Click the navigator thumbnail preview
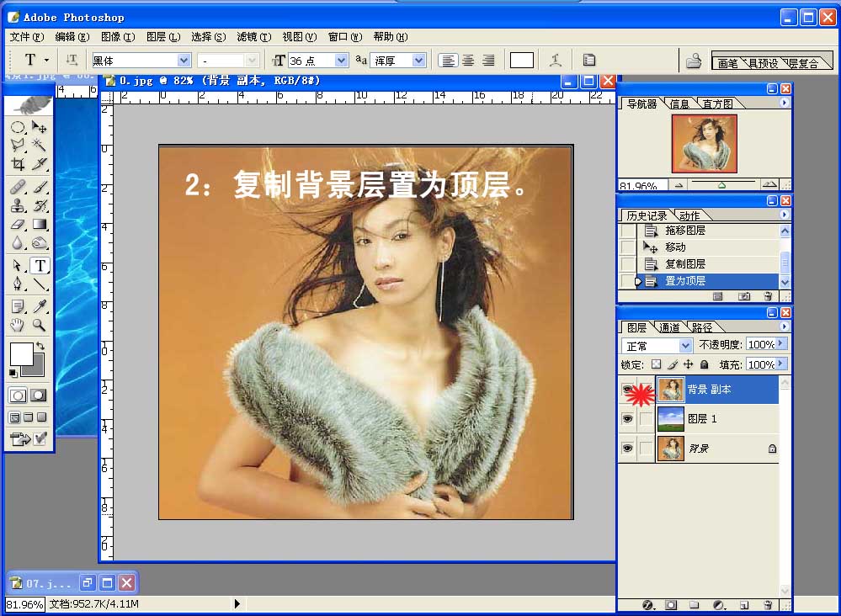Image resolution: width=841 pixels, height=616 pixels. [x=705, y=144]
